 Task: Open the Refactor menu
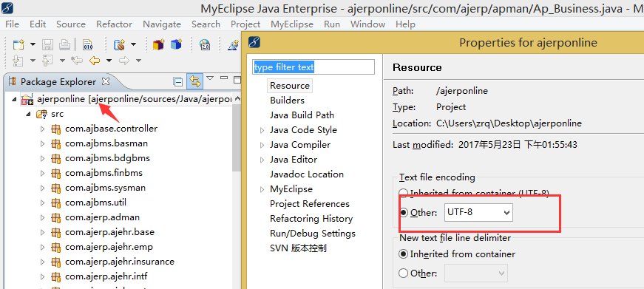pos(114,24)
